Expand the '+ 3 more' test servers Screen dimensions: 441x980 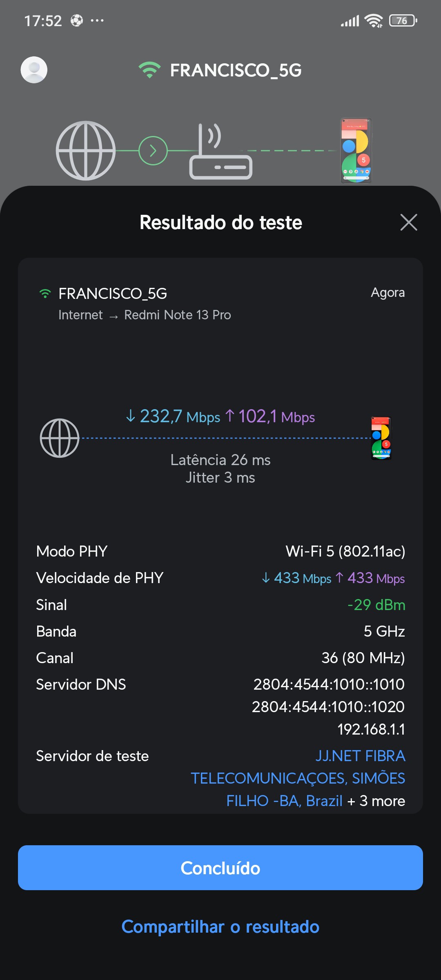pos(376,801)
